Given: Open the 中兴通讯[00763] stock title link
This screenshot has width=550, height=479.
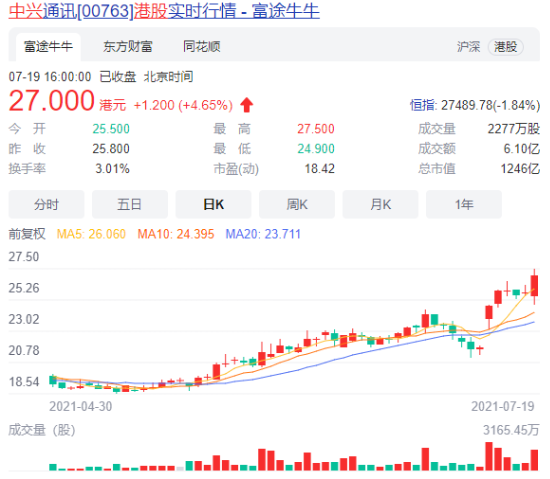Looking at the screenshot, I should 164,11.
